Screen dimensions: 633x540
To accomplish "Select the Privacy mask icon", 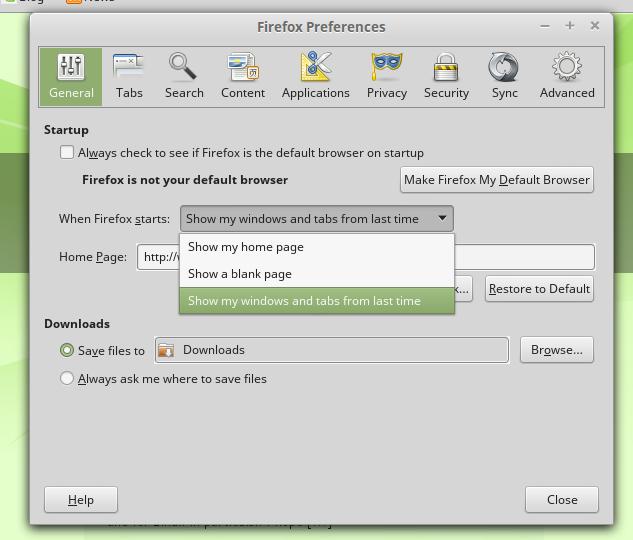I will click(x=387, y=76).
